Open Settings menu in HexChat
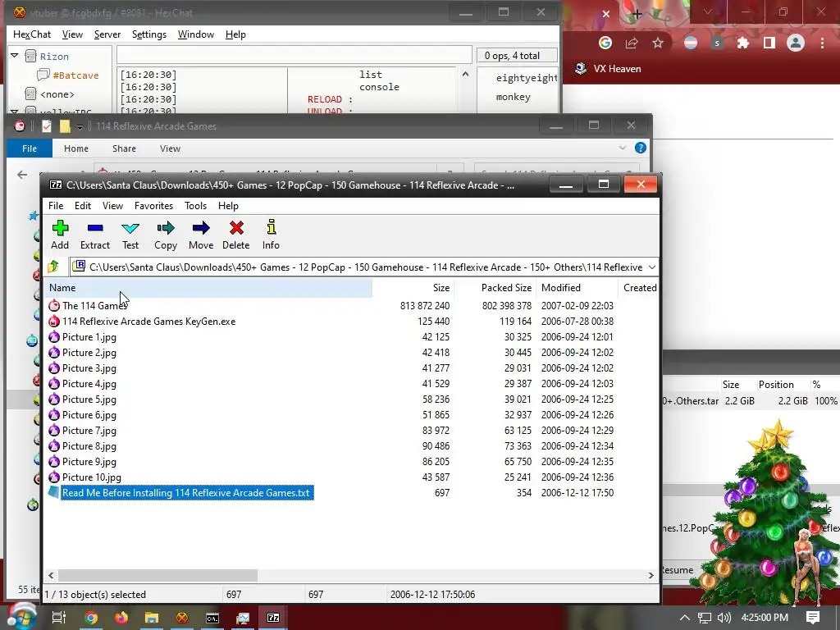 coord(149,34)
